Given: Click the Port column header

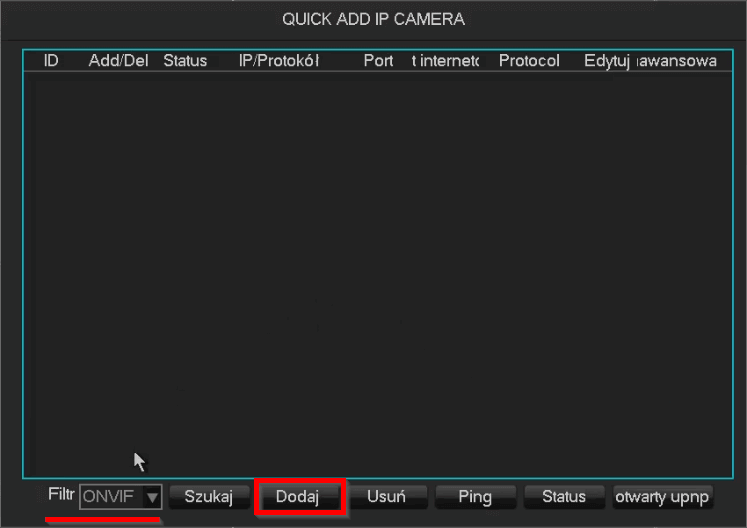Looking at the screenshot, I should tap(378, 61).
